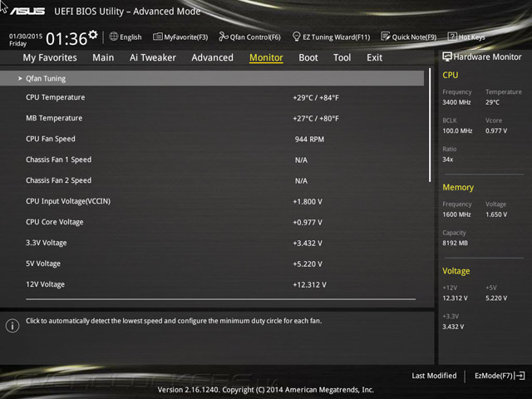
Task: Click the +12.312 V value
Action: [309, 284]
